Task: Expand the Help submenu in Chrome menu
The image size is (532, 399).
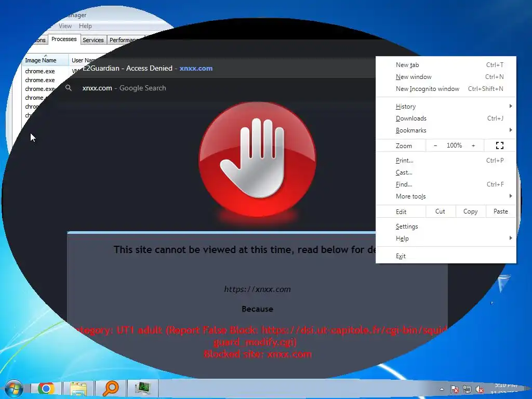Action: point(446,238)
